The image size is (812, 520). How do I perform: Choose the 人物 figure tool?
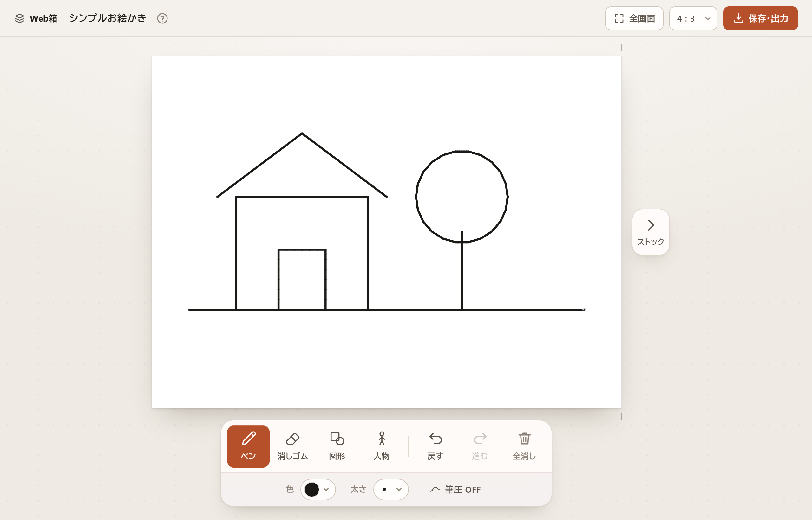point(381,446)
